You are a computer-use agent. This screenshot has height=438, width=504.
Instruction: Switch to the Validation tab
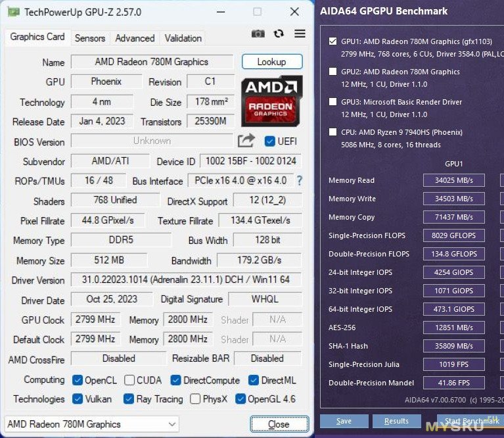[183, 38]
